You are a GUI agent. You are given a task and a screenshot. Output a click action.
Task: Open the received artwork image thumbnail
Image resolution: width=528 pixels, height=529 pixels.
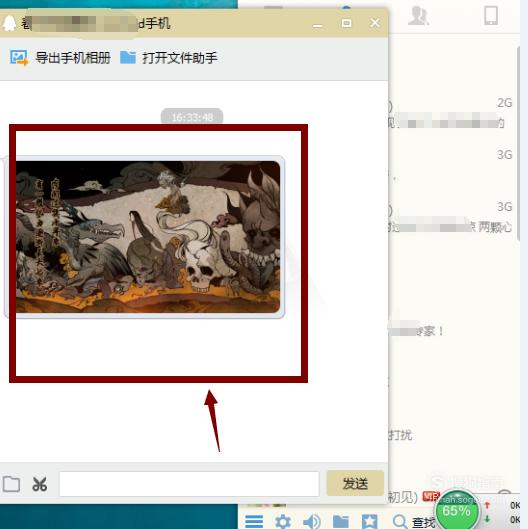click(148, 237)
